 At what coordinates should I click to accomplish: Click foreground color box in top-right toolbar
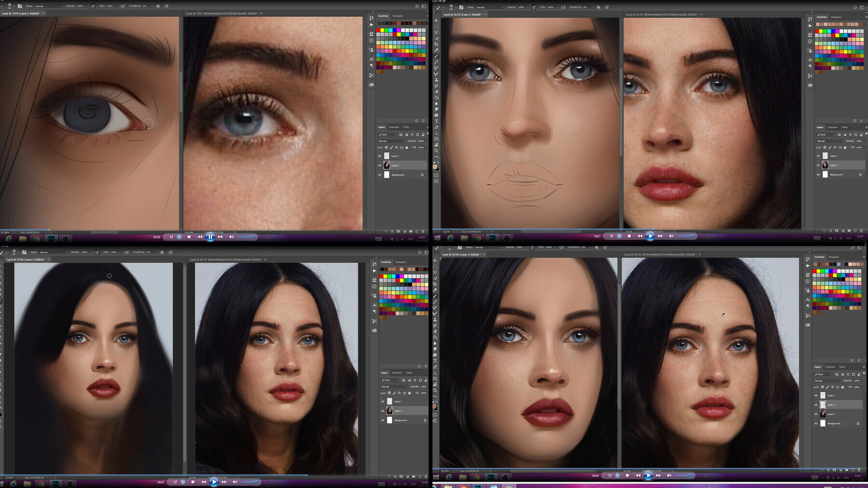coord(435,166)
